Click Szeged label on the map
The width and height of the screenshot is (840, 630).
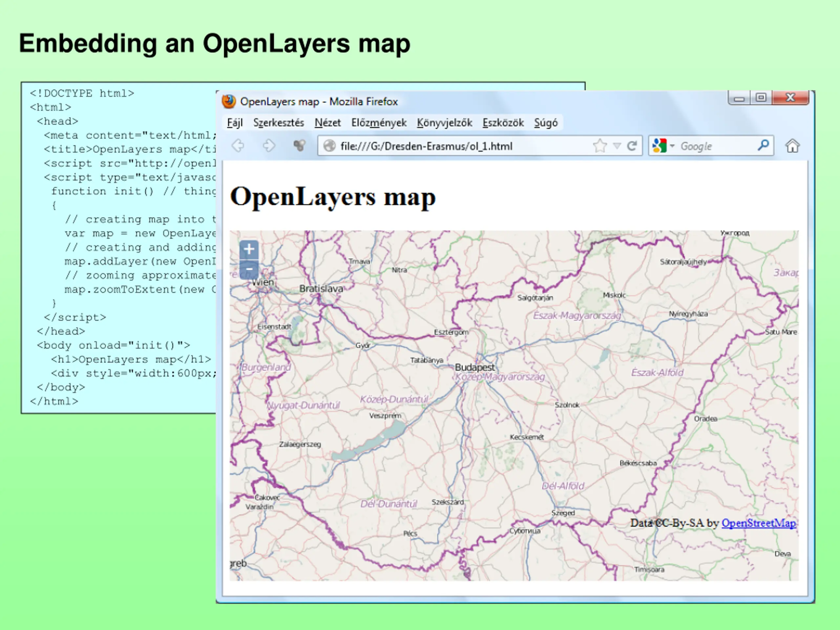point(563,513)
